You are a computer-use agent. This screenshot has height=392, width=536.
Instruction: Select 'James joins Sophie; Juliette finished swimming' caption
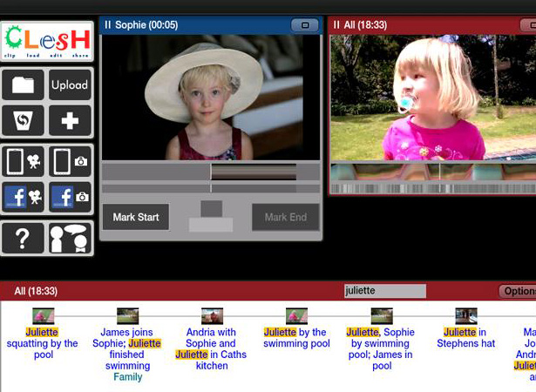pyautogui.click(x=127, y=348)
